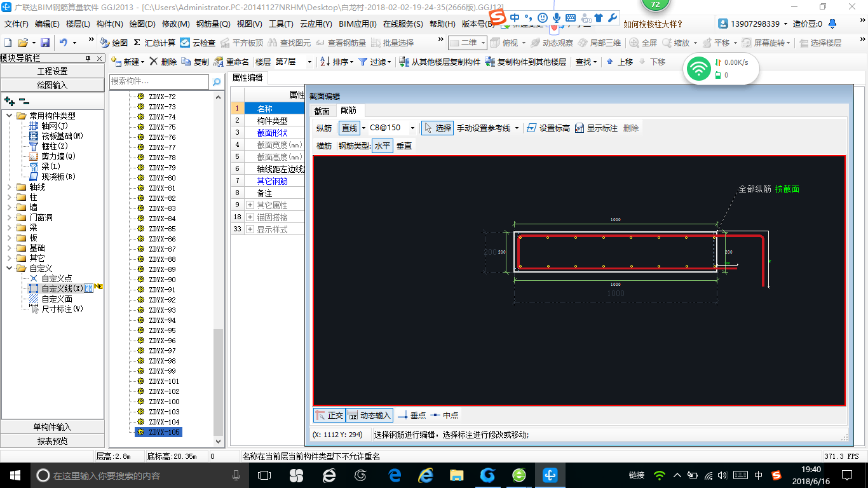Image resolution: width=868 pixels, height=488 pixels.
Task: Click 工程设置 navigation button
Action: click(52, 71)
